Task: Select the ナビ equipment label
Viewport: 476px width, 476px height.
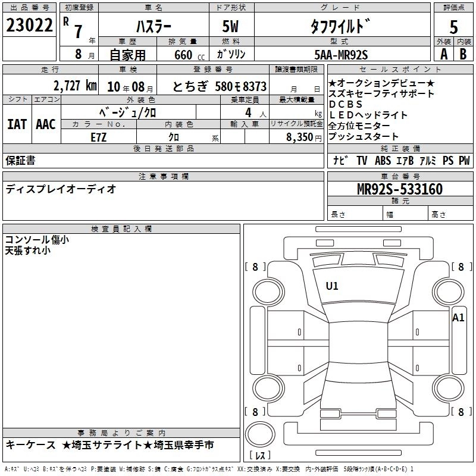Action: click(x=340, y=160)
